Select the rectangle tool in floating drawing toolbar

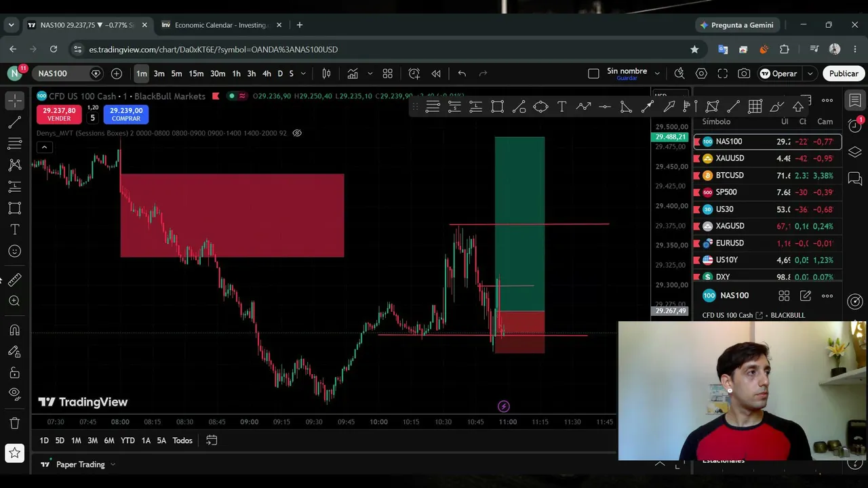[498, 106]
